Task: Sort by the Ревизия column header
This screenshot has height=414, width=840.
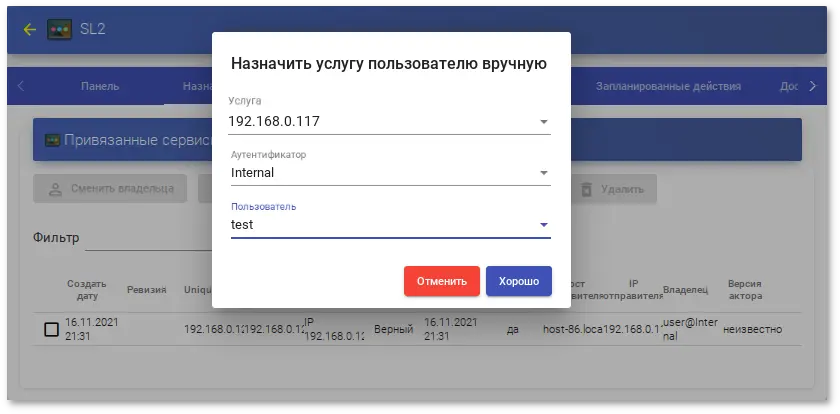Action: coord(146,290)
